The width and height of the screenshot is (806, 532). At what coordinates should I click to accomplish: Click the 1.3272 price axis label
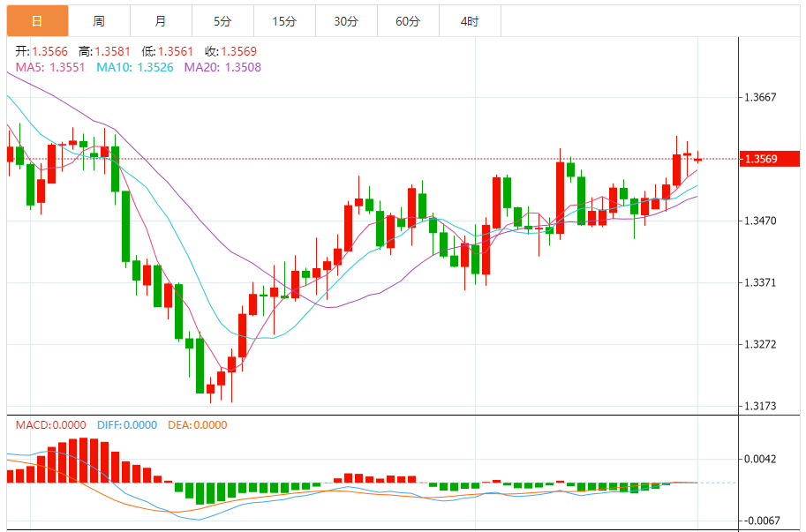(x=760, y=344)
